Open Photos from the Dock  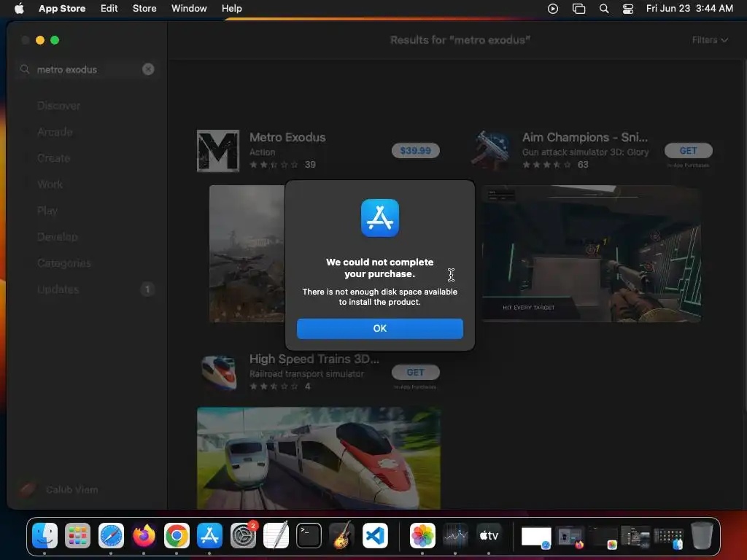(422, 536)
